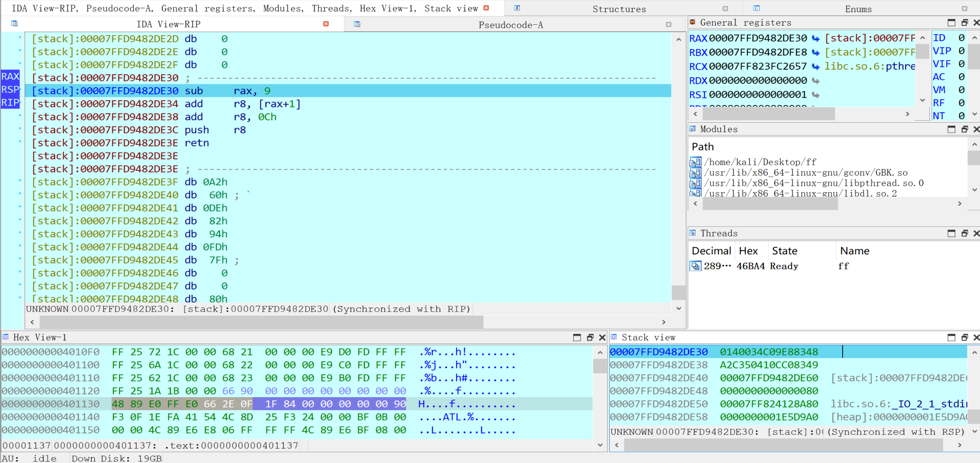Select the 'push r8' instruction line
The image size is (980, 463).
point(348,130)
